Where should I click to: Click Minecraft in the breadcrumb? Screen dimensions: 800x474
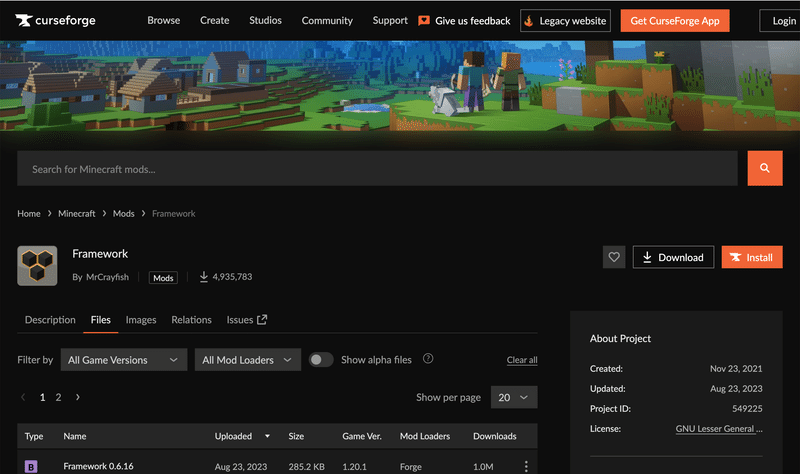tap(77, 213)
